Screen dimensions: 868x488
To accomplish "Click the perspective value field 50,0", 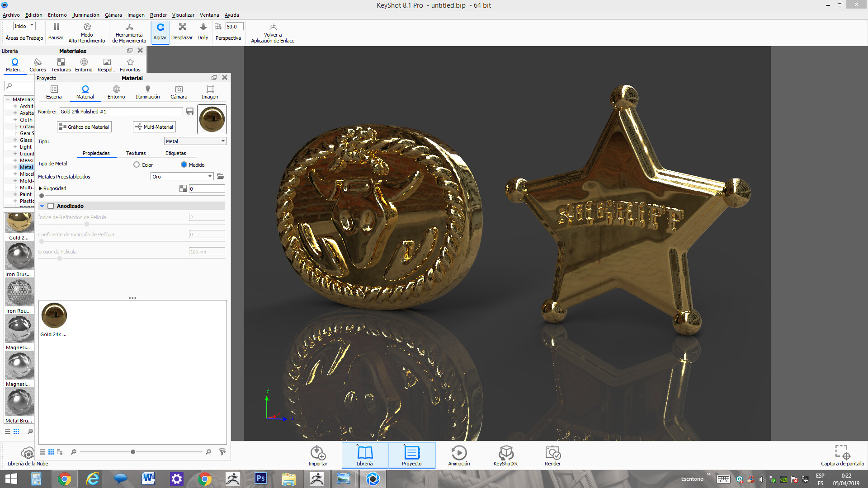I will click(x=234, y=27).
